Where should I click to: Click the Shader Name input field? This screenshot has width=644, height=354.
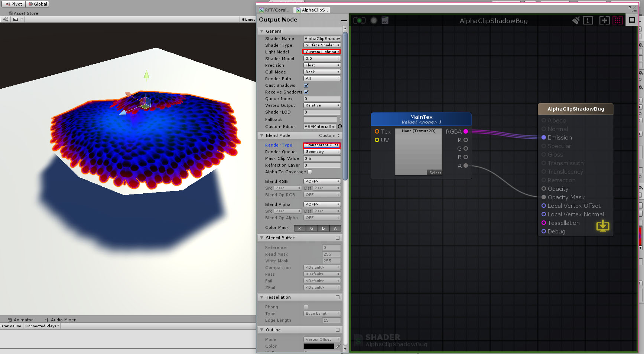coord(322,39)
